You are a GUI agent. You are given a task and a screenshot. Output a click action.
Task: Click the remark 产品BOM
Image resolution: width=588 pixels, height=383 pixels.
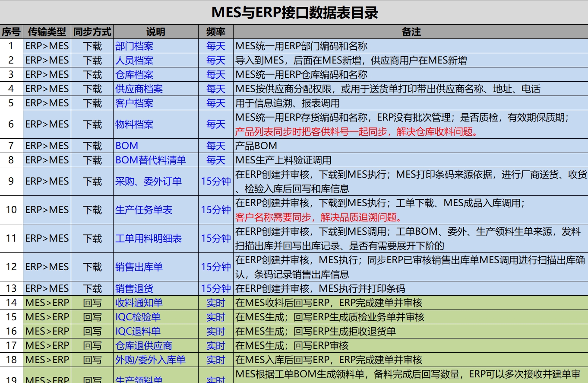[256, 146]
